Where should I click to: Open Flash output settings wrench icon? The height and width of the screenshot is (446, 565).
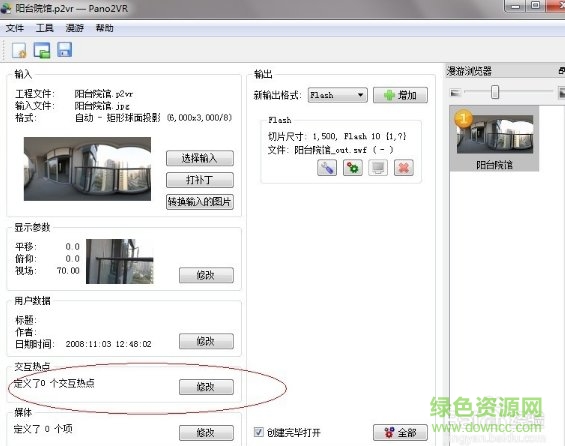click(x=327, y=168)
